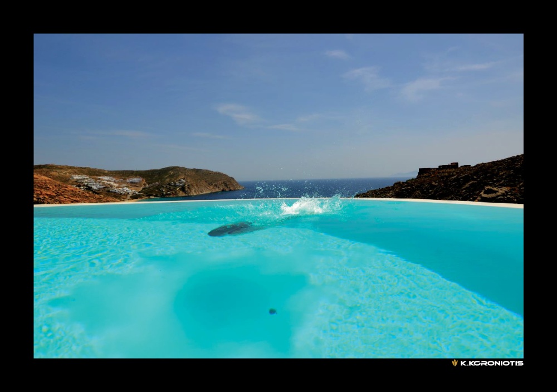
Task: Click the infinity pool photograph
Action: 278,195
